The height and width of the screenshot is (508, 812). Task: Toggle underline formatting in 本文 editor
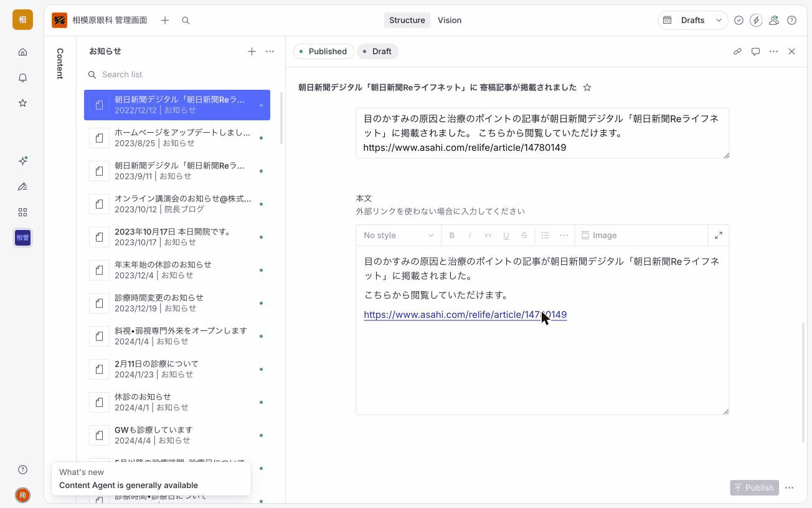(506, 235)
